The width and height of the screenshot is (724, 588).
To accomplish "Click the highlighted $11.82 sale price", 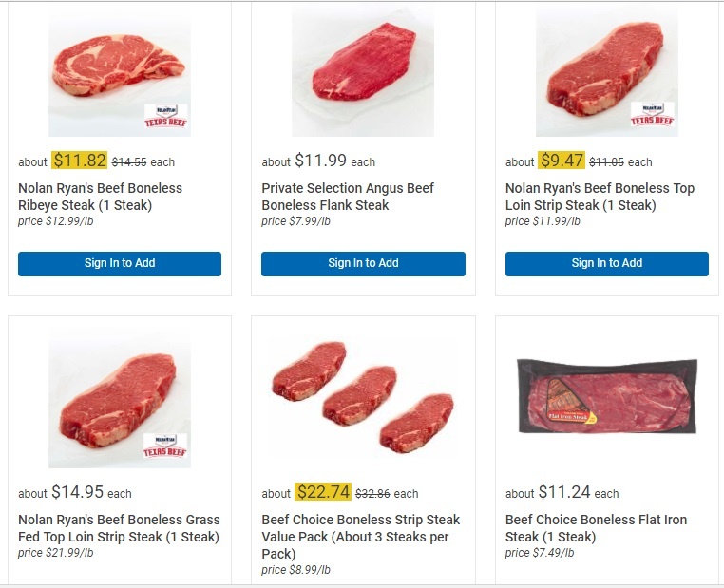I will (x=79, y=161).
